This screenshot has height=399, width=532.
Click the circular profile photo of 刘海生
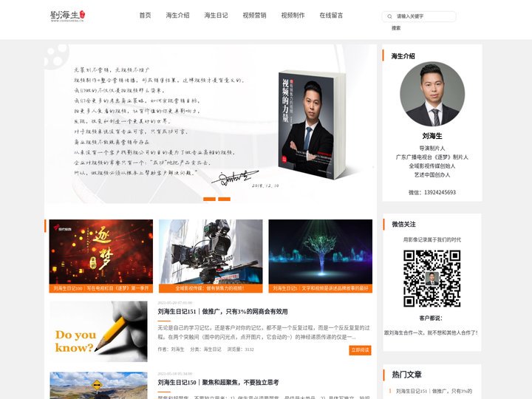[432, 94]
